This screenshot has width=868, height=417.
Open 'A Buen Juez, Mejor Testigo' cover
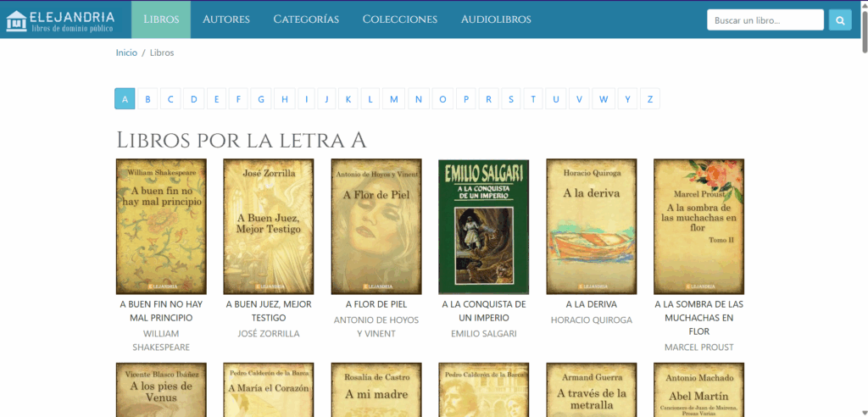pyautogui.click(x=269, y=226)
